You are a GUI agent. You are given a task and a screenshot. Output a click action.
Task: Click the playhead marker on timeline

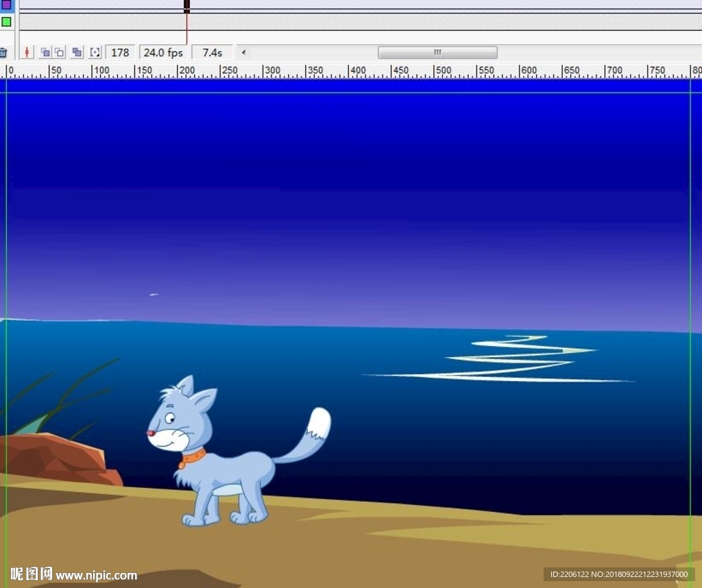pos(186,6)
